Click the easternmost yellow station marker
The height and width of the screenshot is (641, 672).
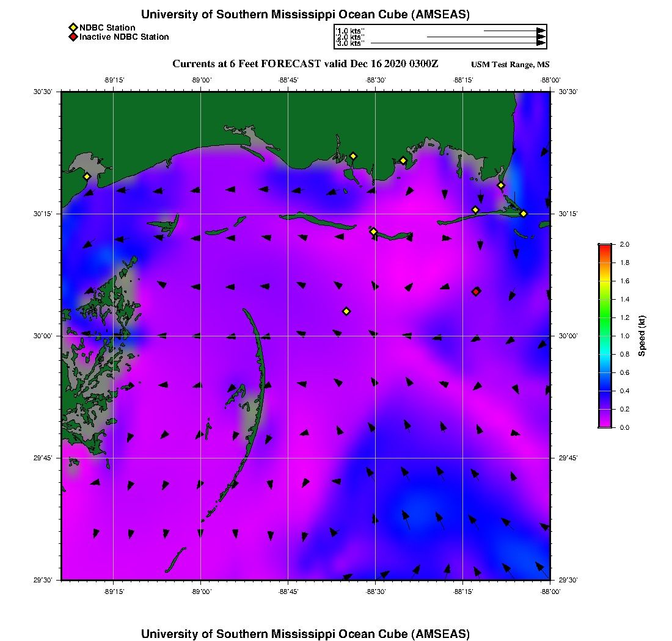click(524, 213)
